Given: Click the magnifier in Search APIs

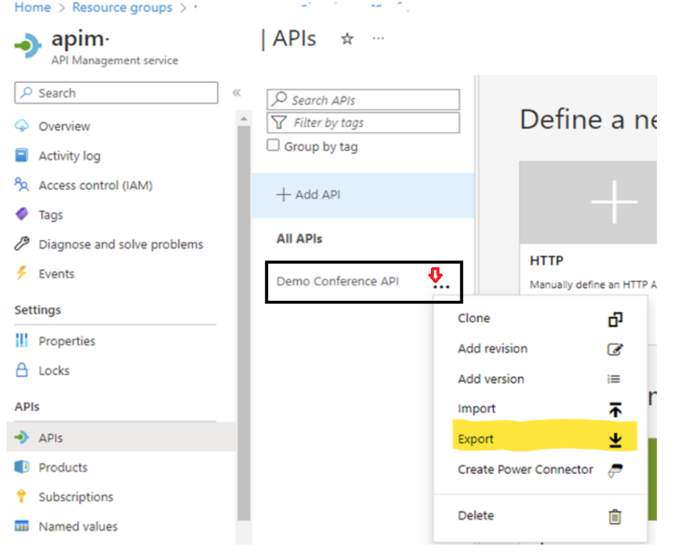Looking at the screenshot, I should (x=279, y=99).
